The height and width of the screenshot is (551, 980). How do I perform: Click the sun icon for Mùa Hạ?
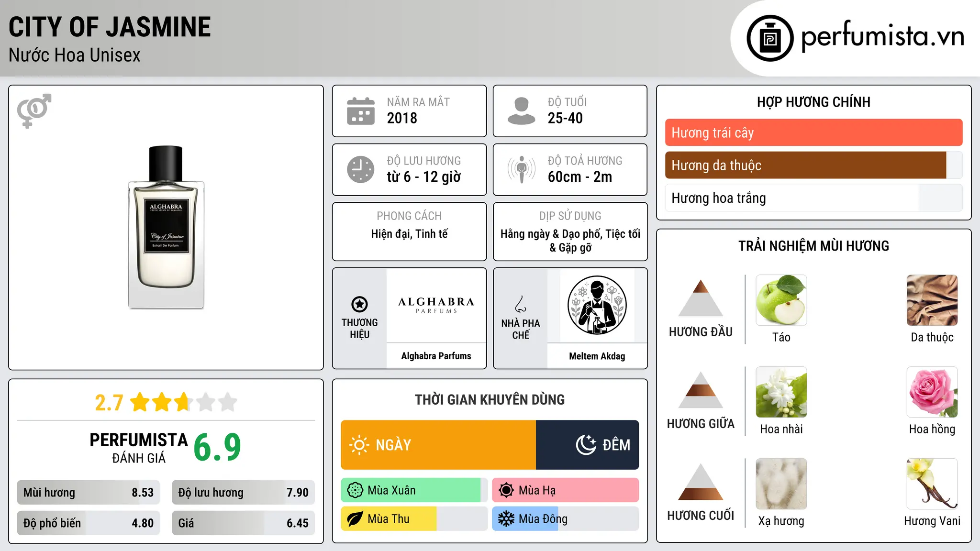[x=506, y=490]
